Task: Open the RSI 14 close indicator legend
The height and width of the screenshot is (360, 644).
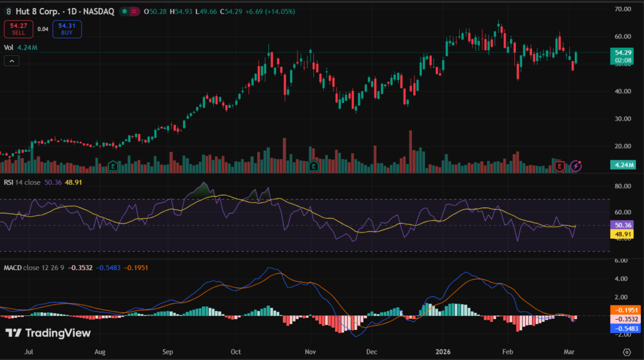Action: [x=22, y=182]
